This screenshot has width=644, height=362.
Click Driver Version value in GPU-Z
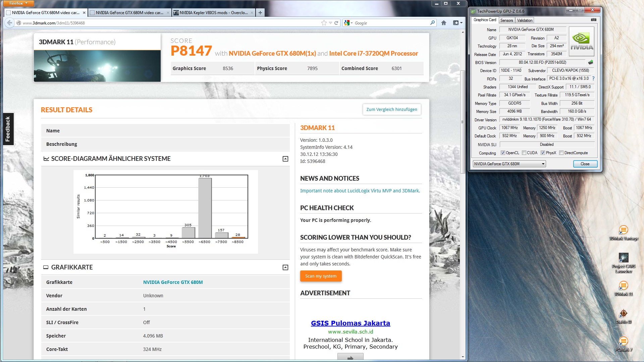(x=547, y=119)
